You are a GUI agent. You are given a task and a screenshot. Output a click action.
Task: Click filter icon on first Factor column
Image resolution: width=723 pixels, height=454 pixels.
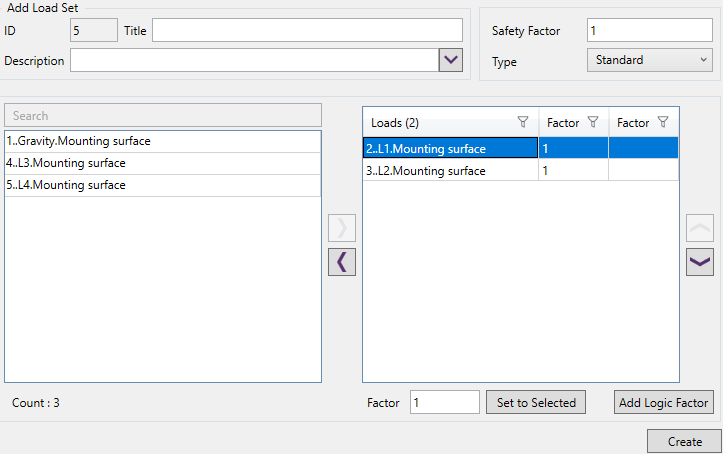click(x=593, y=122)
